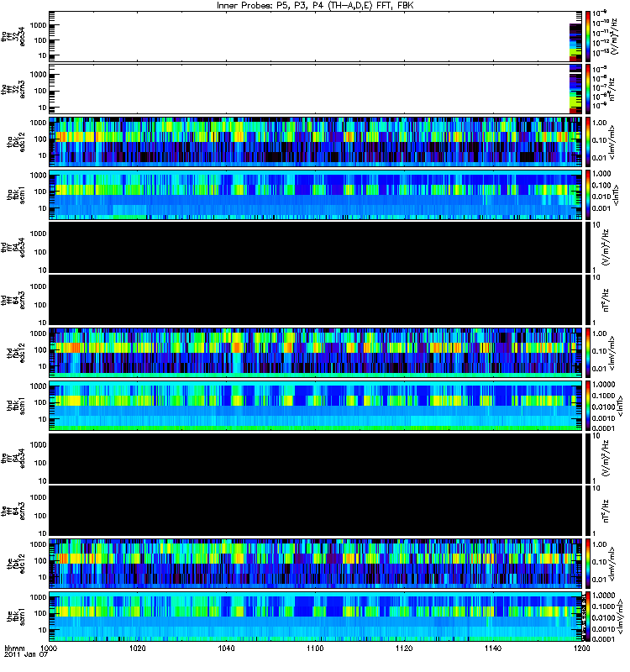Click the the fbk edc12 color bar
The image size is (630, 672).
click(x=588, y=564)
